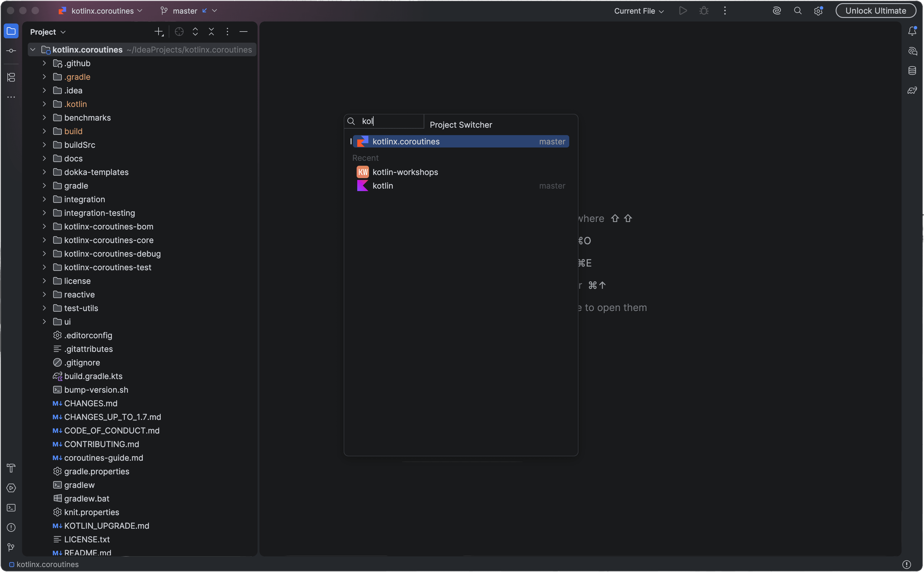The image size is (924, 572).
Task: Click the Unlock Ultimate button
Action: point(875,11)
